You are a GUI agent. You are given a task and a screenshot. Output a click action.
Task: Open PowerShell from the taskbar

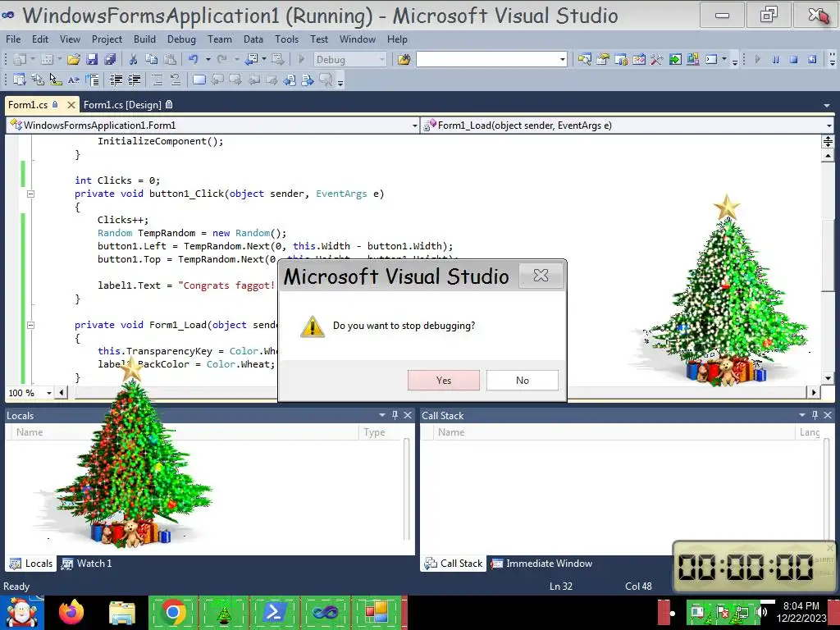274,612
